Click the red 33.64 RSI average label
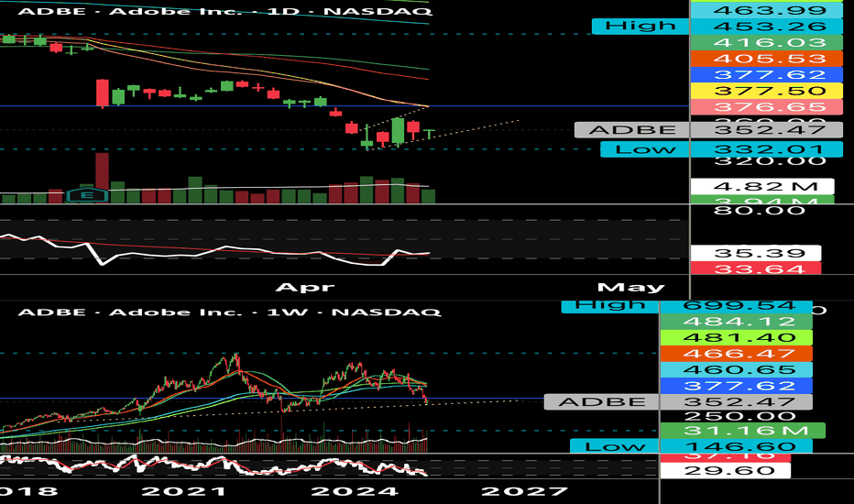The width and height of the screenshot is (854, 504). pos(756,268)
